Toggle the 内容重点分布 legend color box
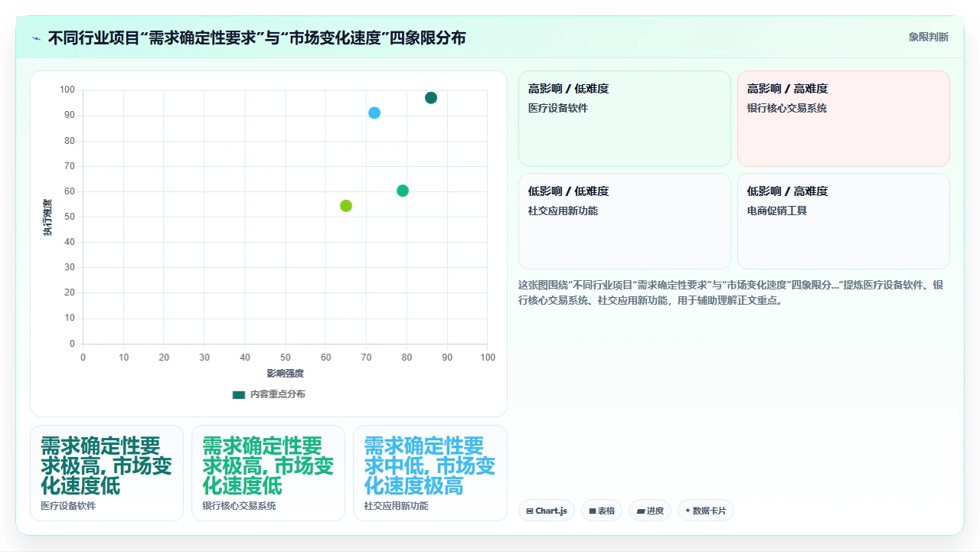Image resolution: width=980 pixels, height=552 pixels. (x=239, y=394)
